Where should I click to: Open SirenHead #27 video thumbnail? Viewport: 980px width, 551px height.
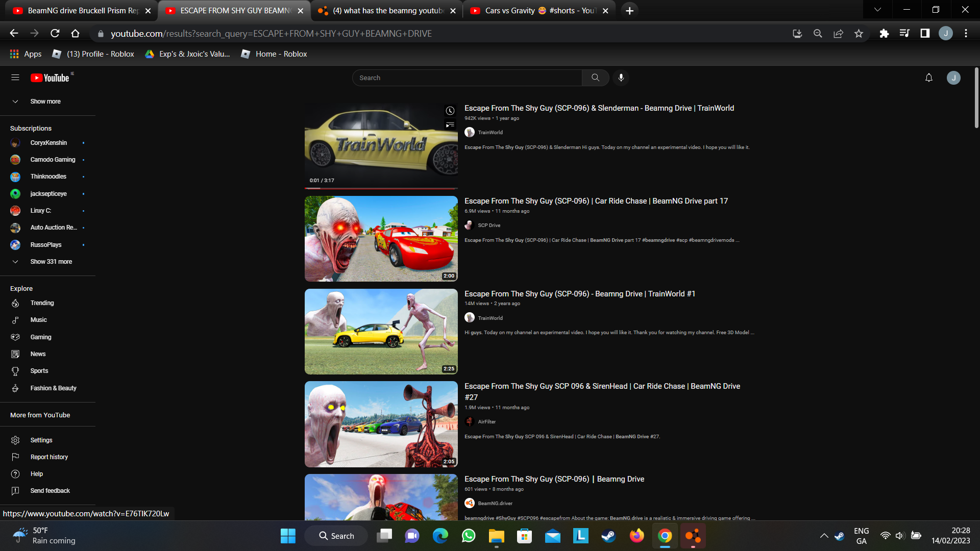click(x=381, y=424)
